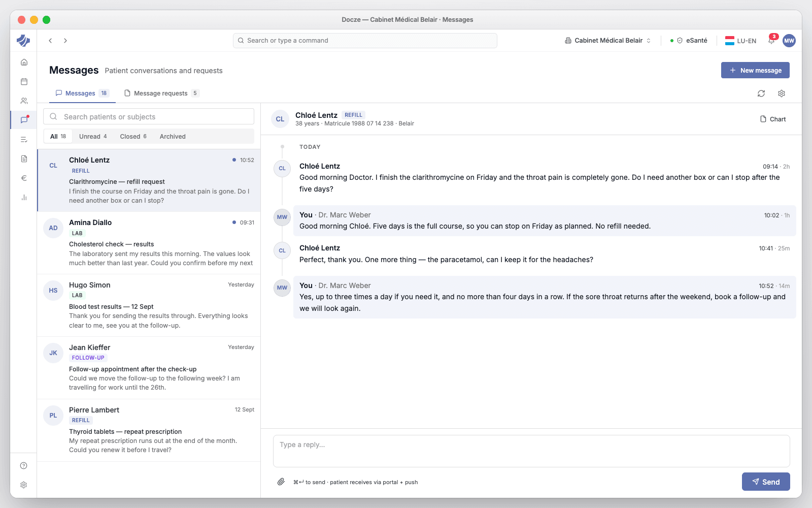Open the Documents icon in sidebar

24,158
